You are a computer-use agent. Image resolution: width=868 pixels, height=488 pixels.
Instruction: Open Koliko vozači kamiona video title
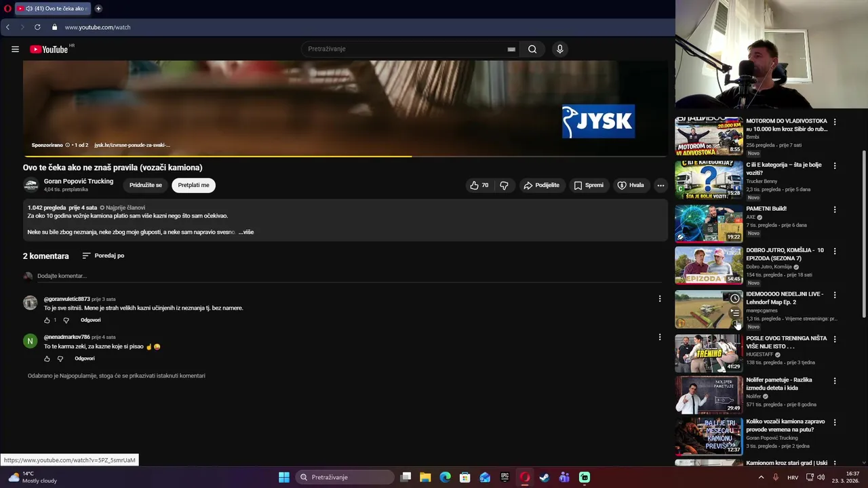(785, 426)
